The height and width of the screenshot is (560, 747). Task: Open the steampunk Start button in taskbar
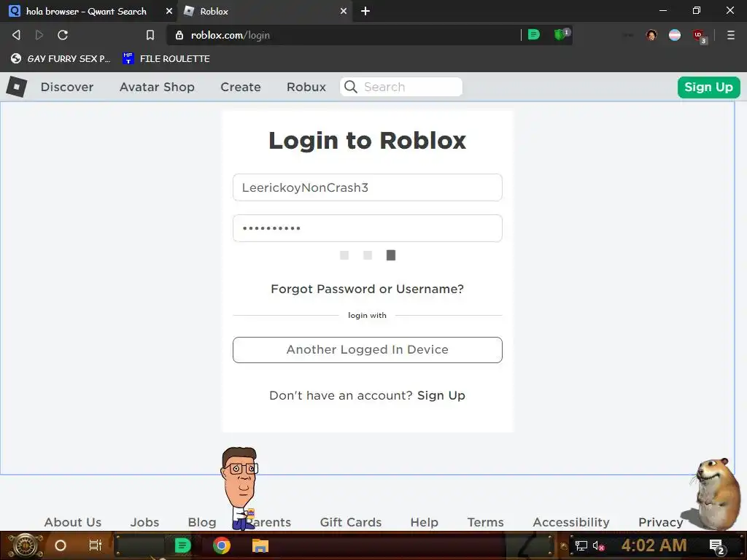(x=25, y=545)
